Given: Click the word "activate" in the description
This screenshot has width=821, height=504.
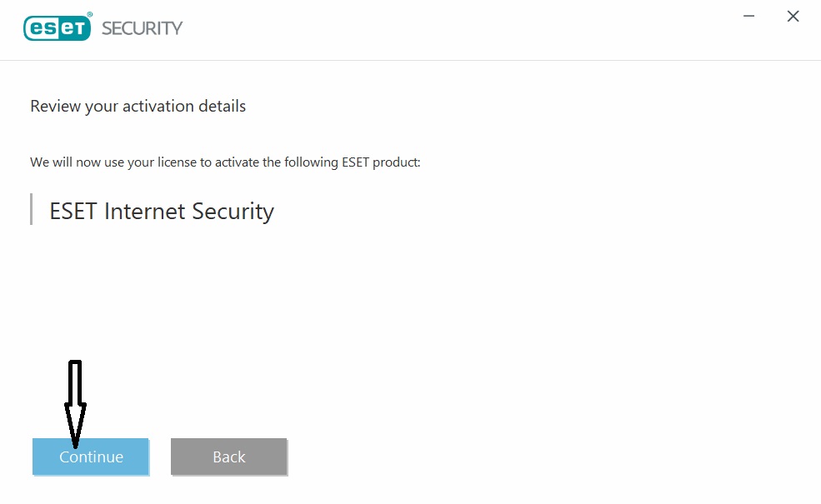Looking at the screenshot, I should point(237,162).
